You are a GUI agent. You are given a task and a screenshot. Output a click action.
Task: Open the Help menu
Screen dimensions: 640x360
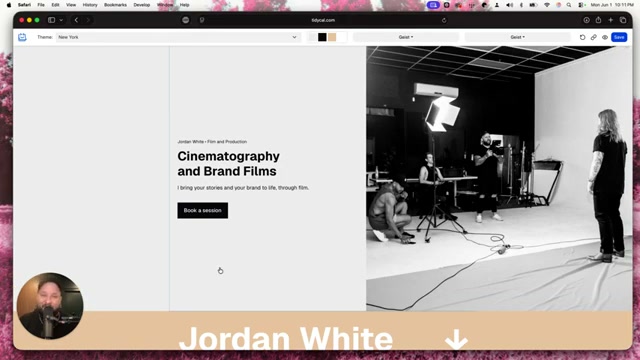(x=184, y=5)
